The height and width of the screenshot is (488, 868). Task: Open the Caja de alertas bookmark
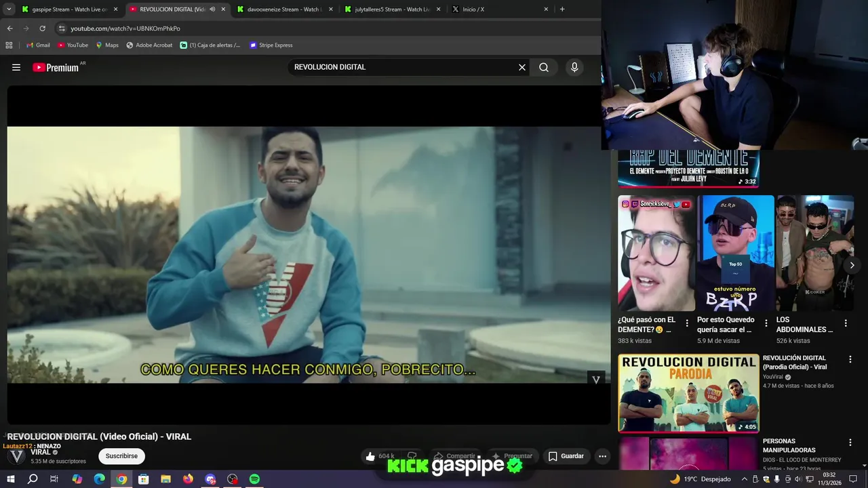point(210,45)
